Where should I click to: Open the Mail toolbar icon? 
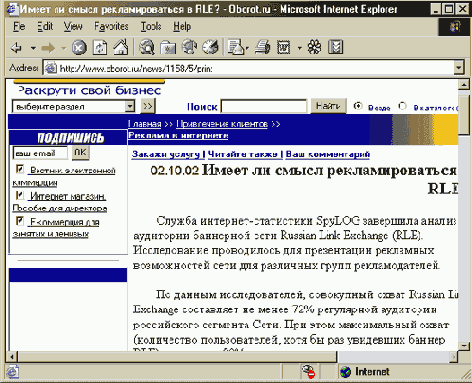236,47
